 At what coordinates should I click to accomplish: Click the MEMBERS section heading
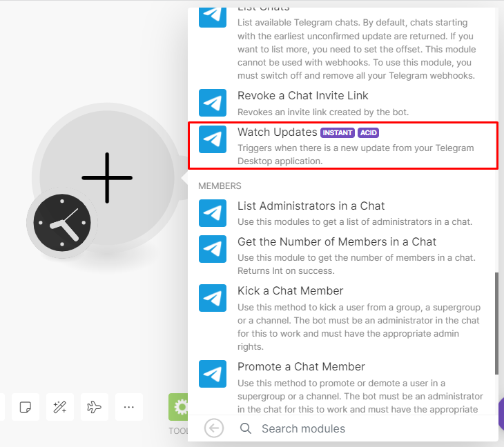pos(220,186)
